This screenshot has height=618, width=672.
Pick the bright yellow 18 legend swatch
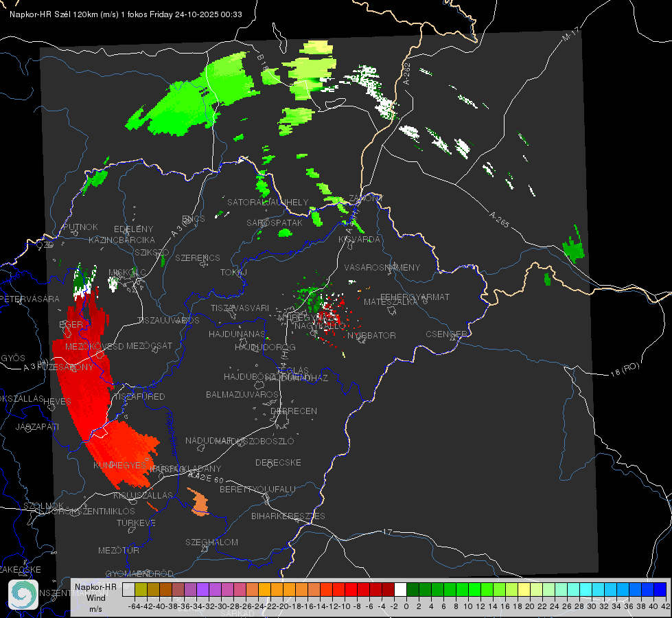(x=524, y=589)
